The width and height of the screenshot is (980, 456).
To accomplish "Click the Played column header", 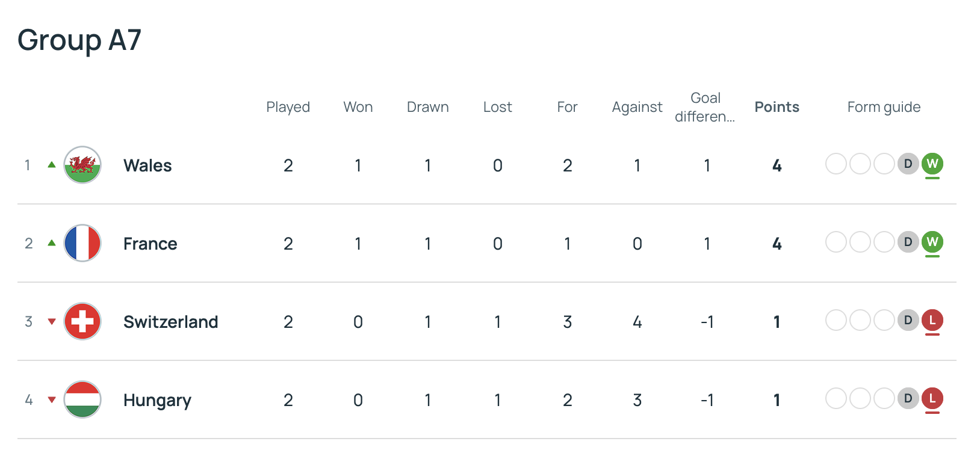I will coord(288,107).
